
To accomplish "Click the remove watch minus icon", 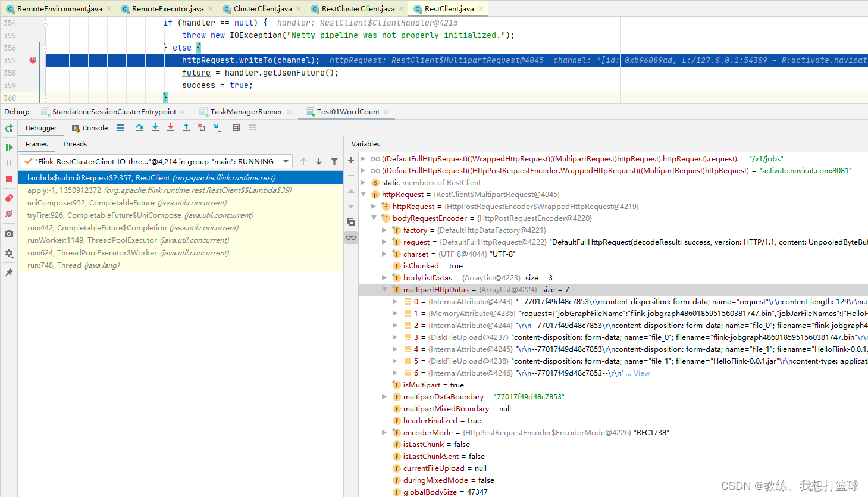I will tap(351, 176).
